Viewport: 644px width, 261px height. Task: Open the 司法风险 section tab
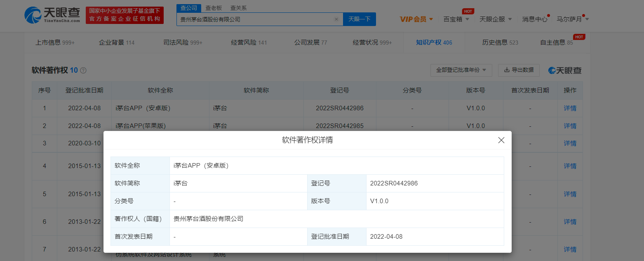click(183, 43)
